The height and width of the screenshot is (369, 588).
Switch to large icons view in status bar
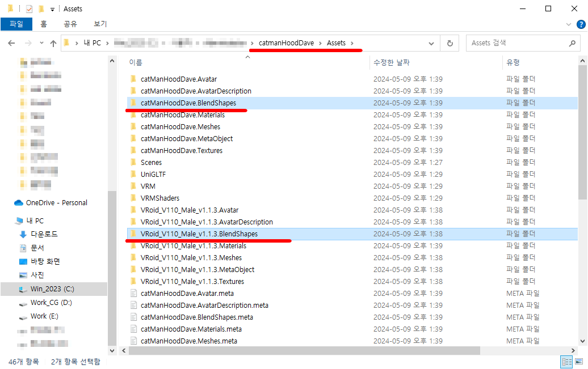[x=579, y=362]
